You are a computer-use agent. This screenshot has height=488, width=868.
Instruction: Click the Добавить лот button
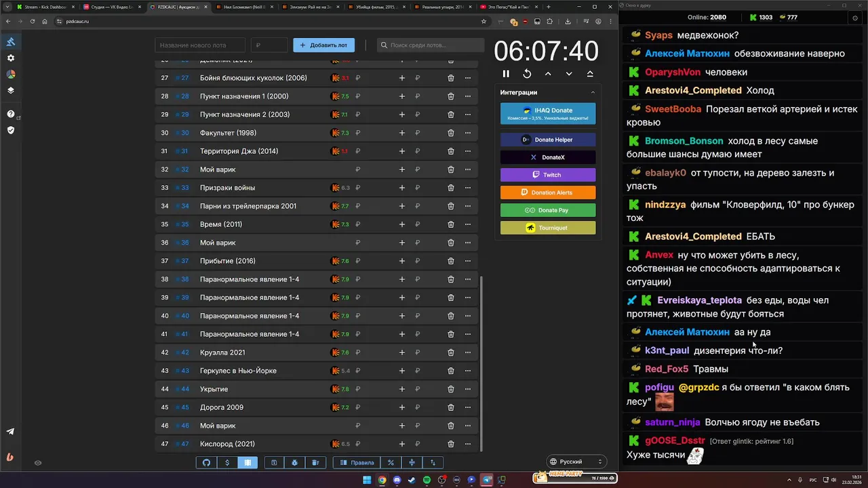tap(323, 45)
